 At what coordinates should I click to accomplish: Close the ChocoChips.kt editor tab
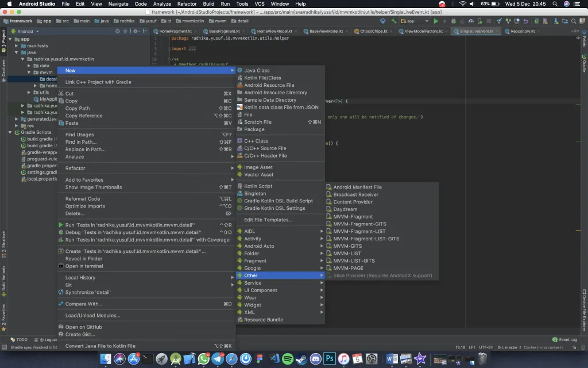[x=391, y=31]
